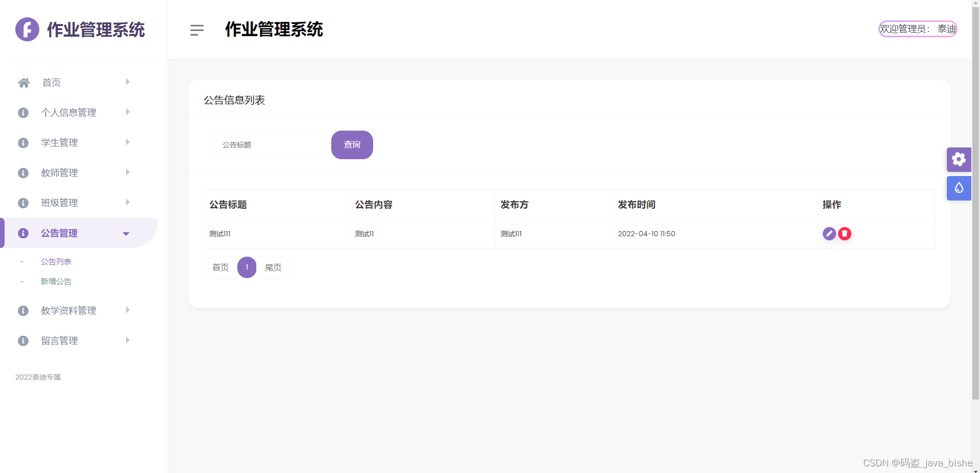Open the 个人信息管理 sidebar item
This screenshot has width=980, height=473.
[x=79, y=113]
